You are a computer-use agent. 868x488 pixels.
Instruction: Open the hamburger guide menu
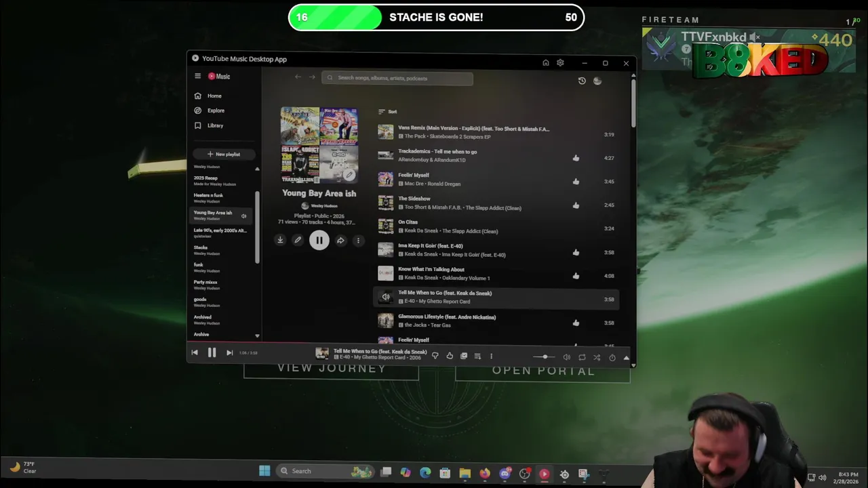(x=197, y=77)
